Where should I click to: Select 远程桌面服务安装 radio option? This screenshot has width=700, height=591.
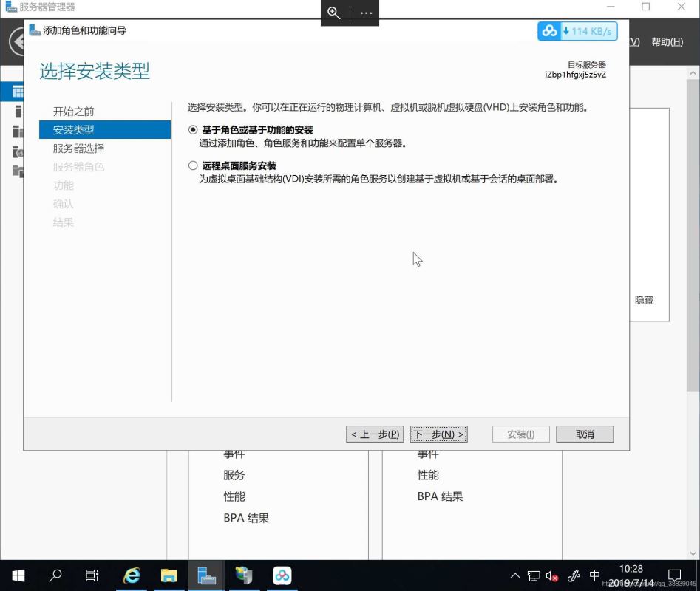[x=194, y=165]
